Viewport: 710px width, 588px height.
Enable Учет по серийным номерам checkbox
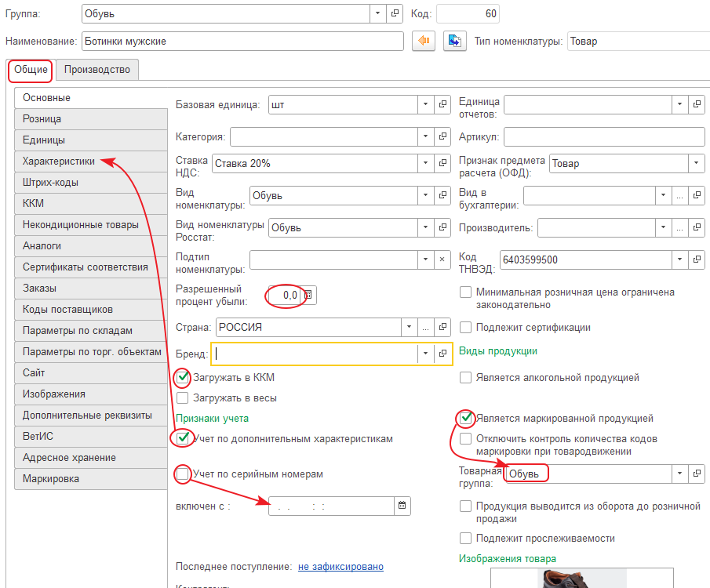[183, 474]
